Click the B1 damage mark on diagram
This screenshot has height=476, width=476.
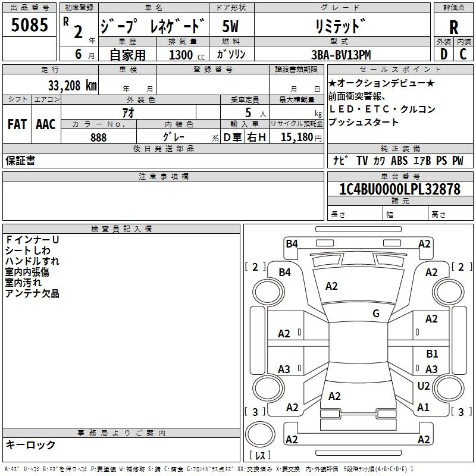[432, 353]
